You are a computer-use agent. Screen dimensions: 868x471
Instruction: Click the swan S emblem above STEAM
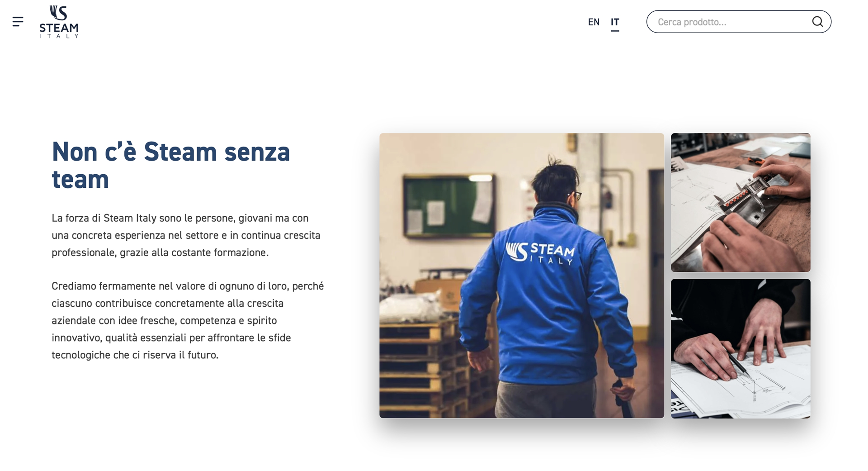click(x=58, y=13)
